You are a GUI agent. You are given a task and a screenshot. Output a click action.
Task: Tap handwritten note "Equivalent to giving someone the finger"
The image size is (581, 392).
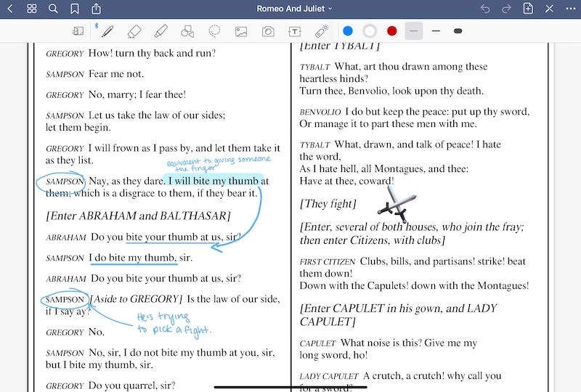coord(219,164)
